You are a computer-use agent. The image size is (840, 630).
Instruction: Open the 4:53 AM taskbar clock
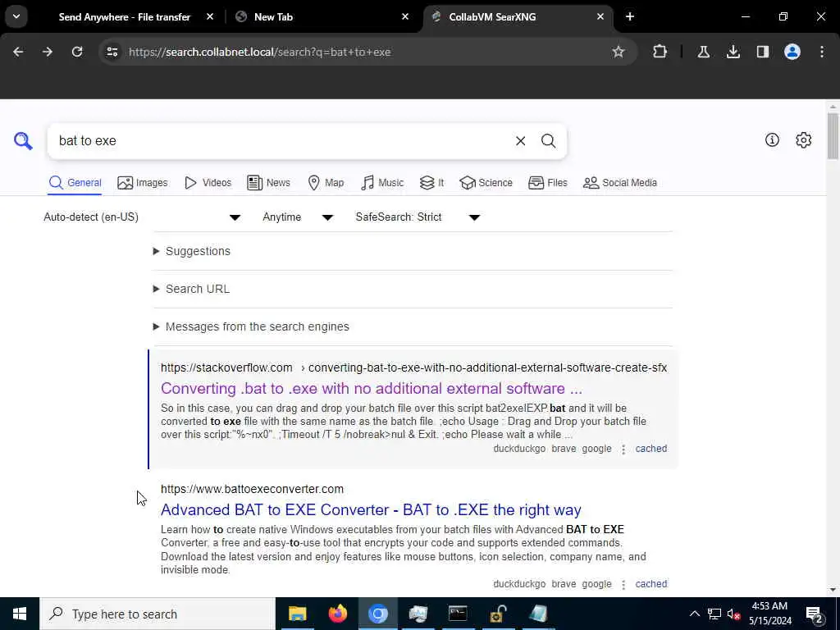[x=769, y=614]
